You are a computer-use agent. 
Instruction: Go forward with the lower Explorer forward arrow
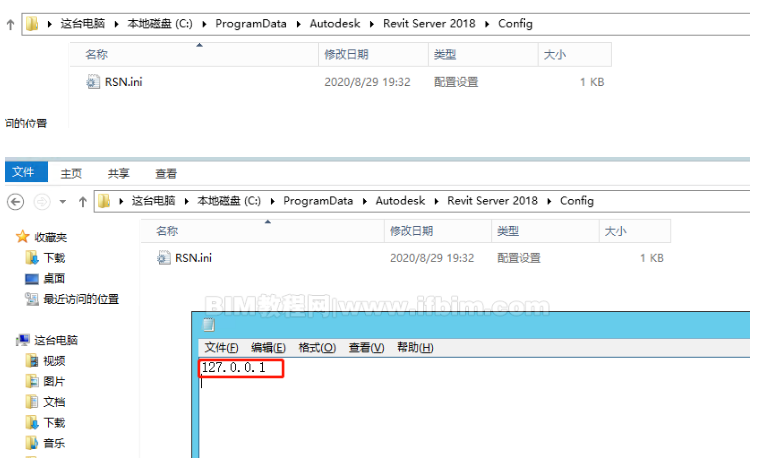pyautogui.click(x=42, y=201)
